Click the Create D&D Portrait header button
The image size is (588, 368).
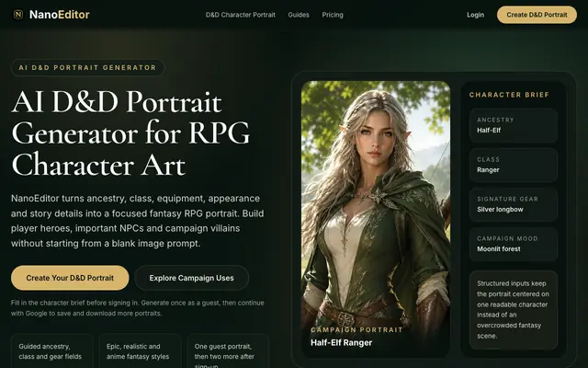(537, 15)
